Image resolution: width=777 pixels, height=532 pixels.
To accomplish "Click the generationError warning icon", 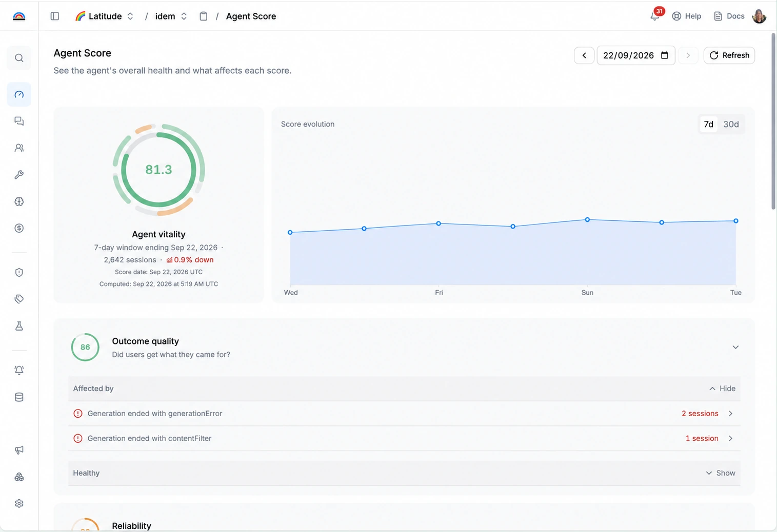I will point(78,414).
